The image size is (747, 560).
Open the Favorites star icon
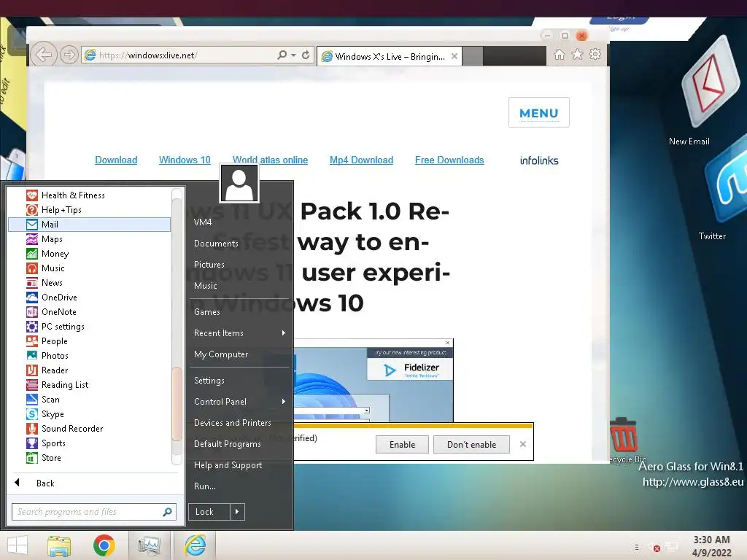577,55
